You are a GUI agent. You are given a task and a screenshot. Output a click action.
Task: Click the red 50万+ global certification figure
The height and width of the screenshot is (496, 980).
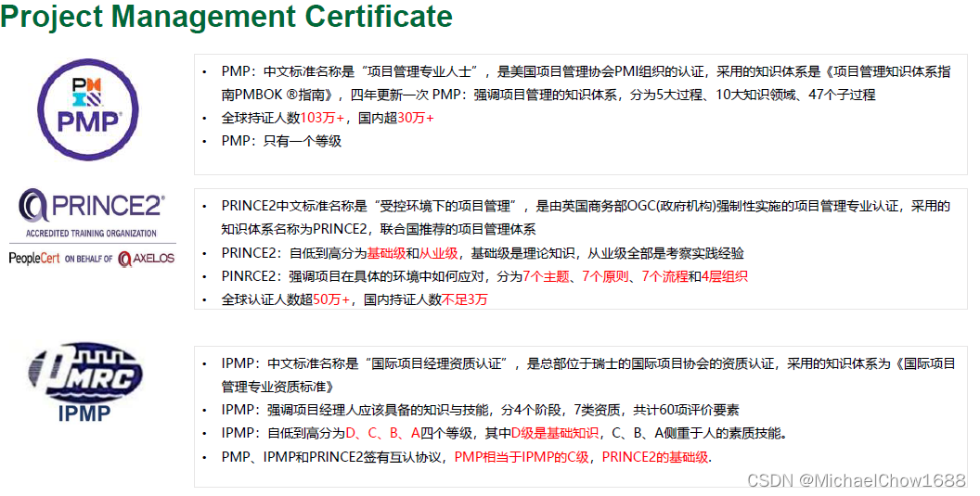coord(331,299)
